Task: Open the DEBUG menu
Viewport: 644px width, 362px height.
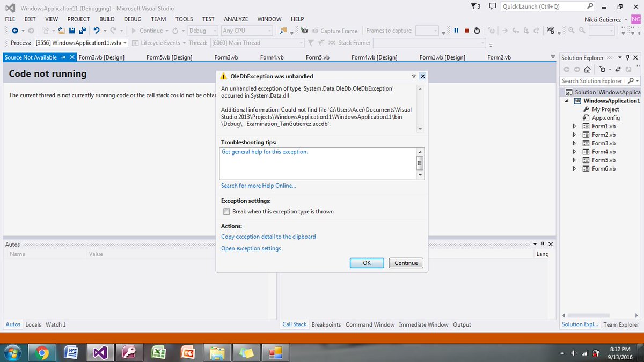Action: point(133,19)
